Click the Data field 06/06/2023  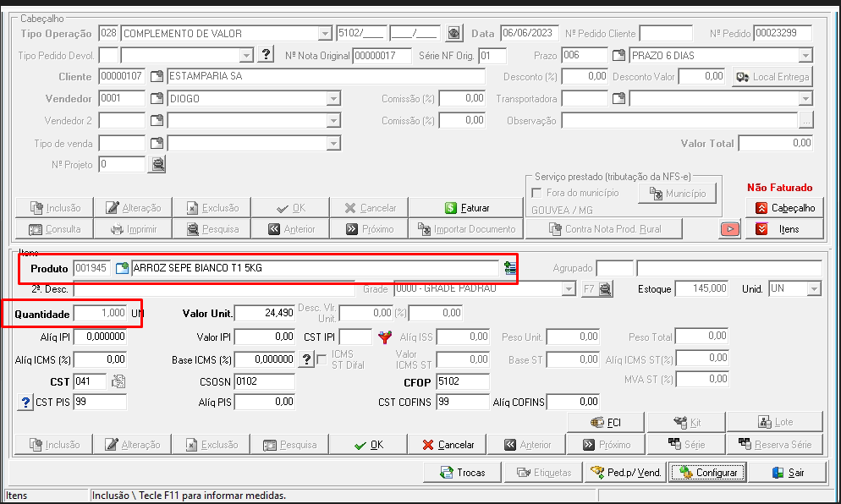point(530,33)
